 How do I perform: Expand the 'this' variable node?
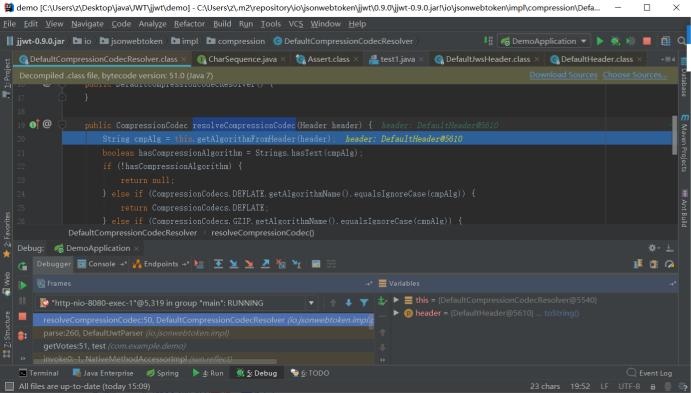[396, 300]
